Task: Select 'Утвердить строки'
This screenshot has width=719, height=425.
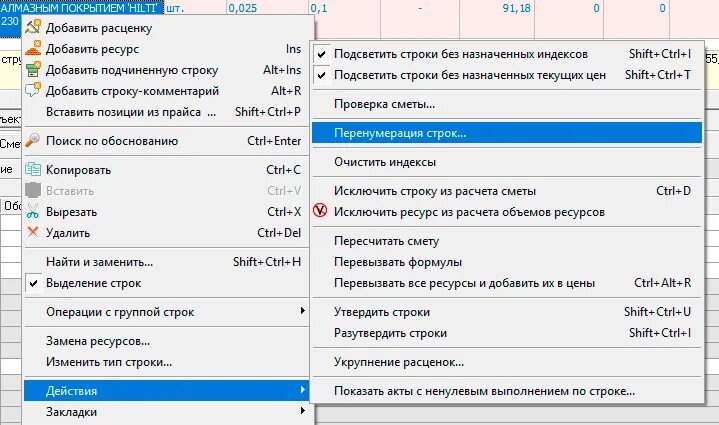Action: tap(508, 312)
